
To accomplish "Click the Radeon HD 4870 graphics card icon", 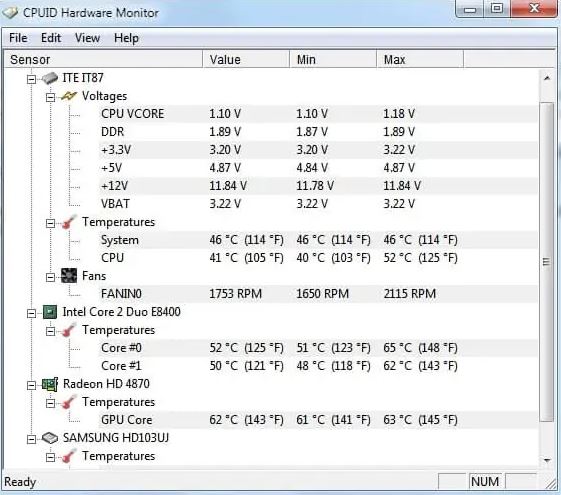I will 50,384.
